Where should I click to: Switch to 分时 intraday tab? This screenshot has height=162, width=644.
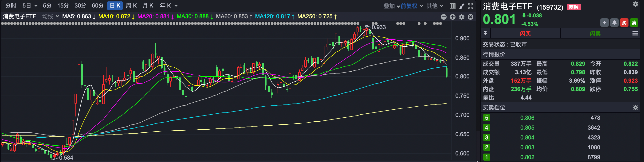tap(11, 5)
